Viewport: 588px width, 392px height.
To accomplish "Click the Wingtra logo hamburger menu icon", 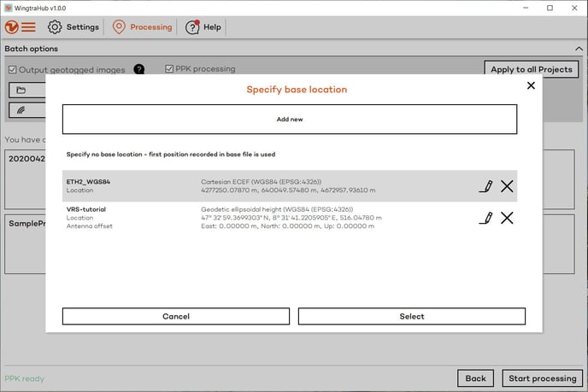I will coord(21,26).
